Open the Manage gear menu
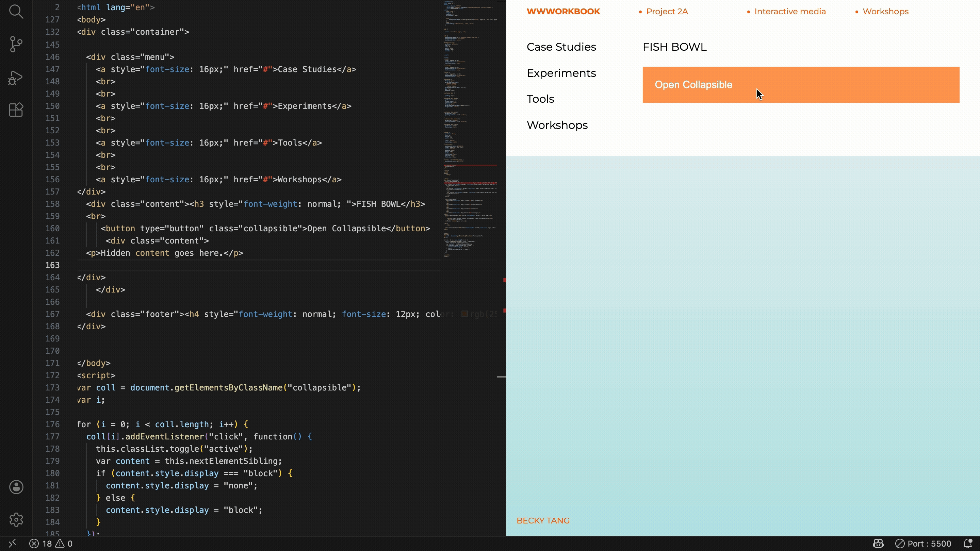Screen dimensions: 980x551 pos(16,519)
